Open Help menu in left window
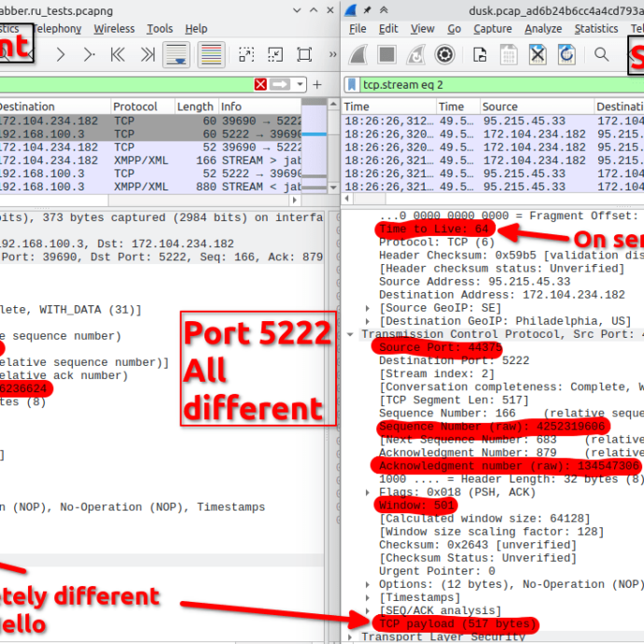The width and height of the screenshot is (644, 644). [x=196, y=29]
